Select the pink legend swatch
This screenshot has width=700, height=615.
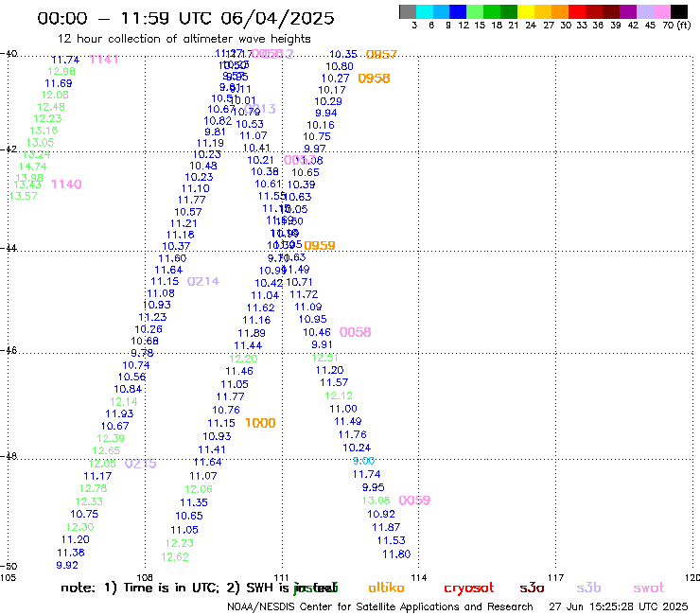tap(662, 11)
